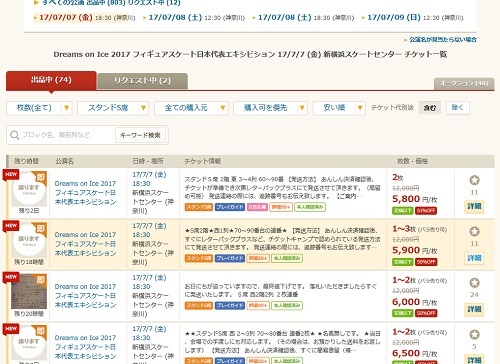The image size is (500, 364).
Task: Click the magnifier icon in the keyword search box
Action: pyautogui.click(x=15, y=135)
